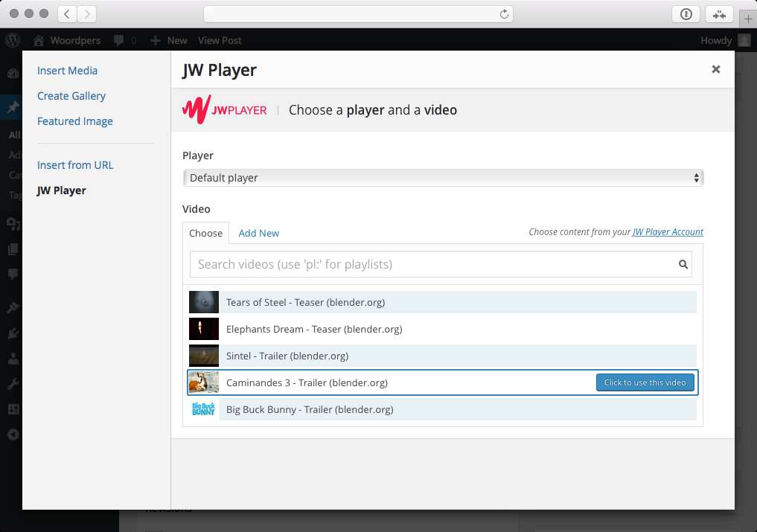
Task: Select Big Buck Bunny - Trailer video
Action: [x=442, y=409]
